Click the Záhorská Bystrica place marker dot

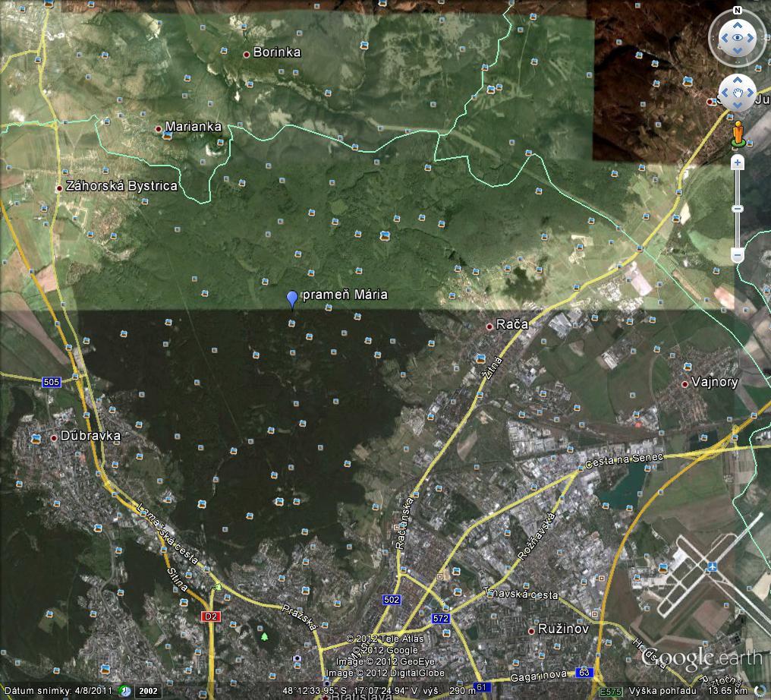[58, 188]
